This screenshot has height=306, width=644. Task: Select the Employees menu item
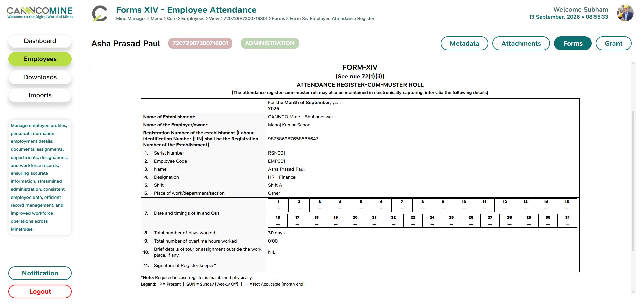coord(40,59)
